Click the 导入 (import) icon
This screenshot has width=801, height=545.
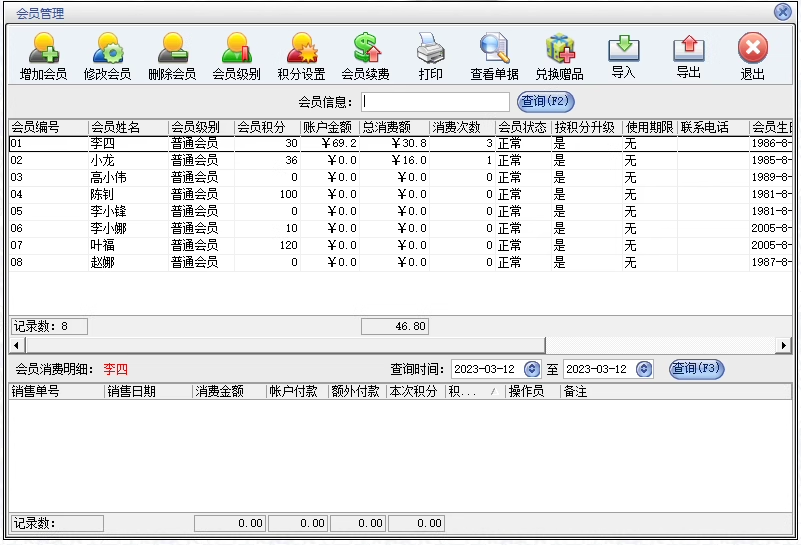click(x=624, y=56)
